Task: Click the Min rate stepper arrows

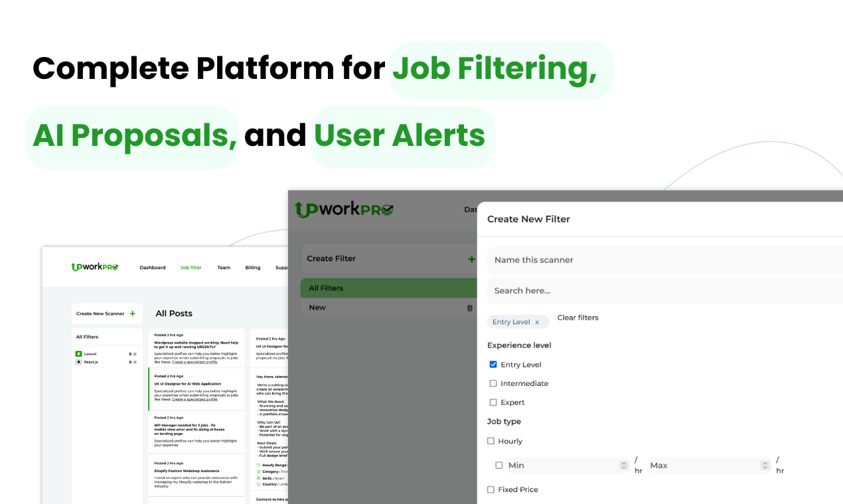Action: [623, 466]
